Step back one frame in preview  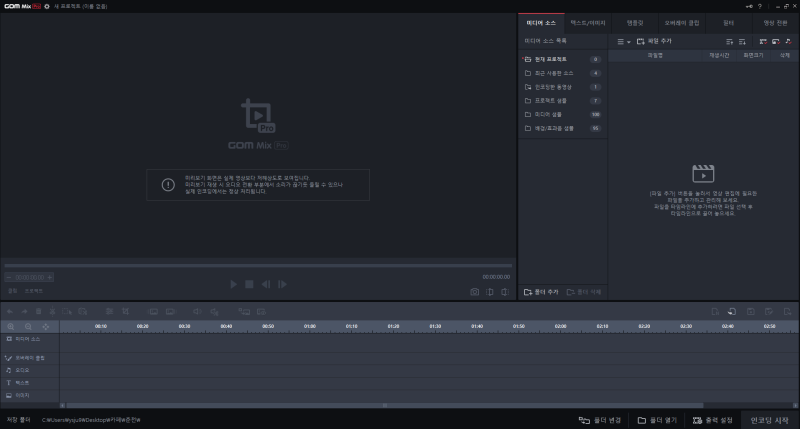click(x=266, y=284)
